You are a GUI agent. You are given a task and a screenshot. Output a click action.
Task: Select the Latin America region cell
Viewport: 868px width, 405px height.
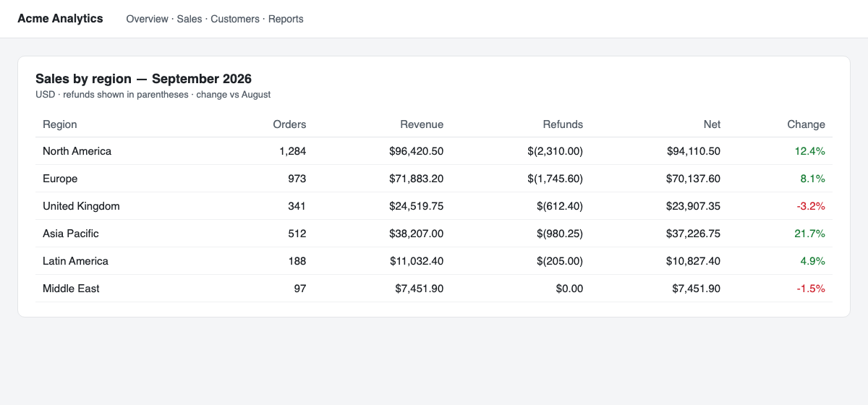tap(75, 261)
